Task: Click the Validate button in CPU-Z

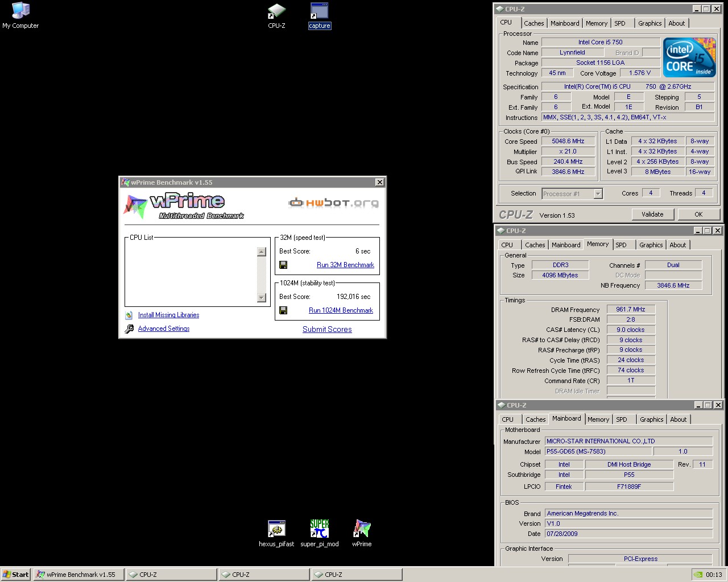Action: tap(652, 214)
